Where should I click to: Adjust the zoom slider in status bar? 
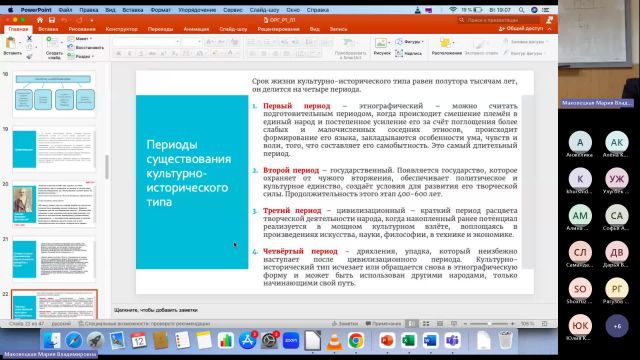click(x=489, y=324)
